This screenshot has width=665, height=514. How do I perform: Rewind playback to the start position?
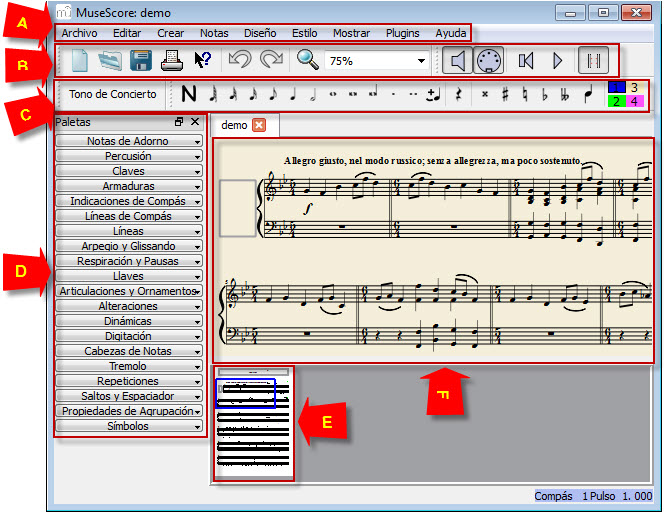click(x=526, y=61)
